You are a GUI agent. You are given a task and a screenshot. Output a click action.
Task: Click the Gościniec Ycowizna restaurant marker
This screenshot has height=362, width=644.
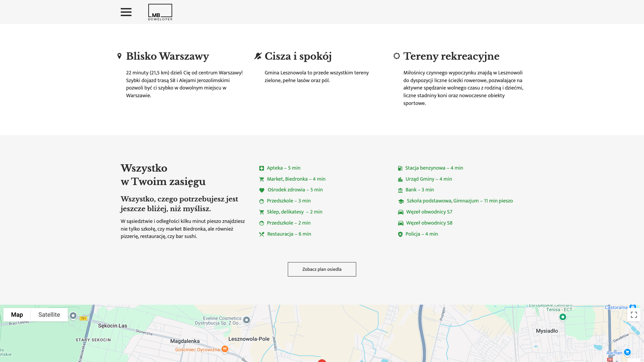click(225, 349)
